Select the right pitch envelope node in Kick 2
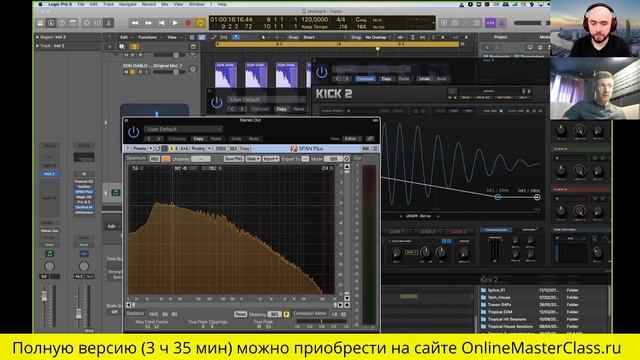The height and width of the screenshot is (360, 640). coord(537,197)
